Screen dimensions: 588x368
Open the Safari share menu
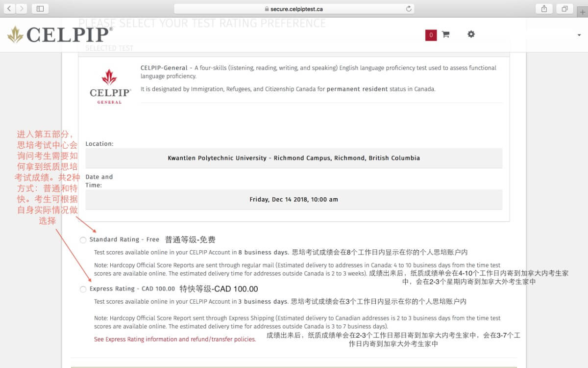tap(544, 9)
